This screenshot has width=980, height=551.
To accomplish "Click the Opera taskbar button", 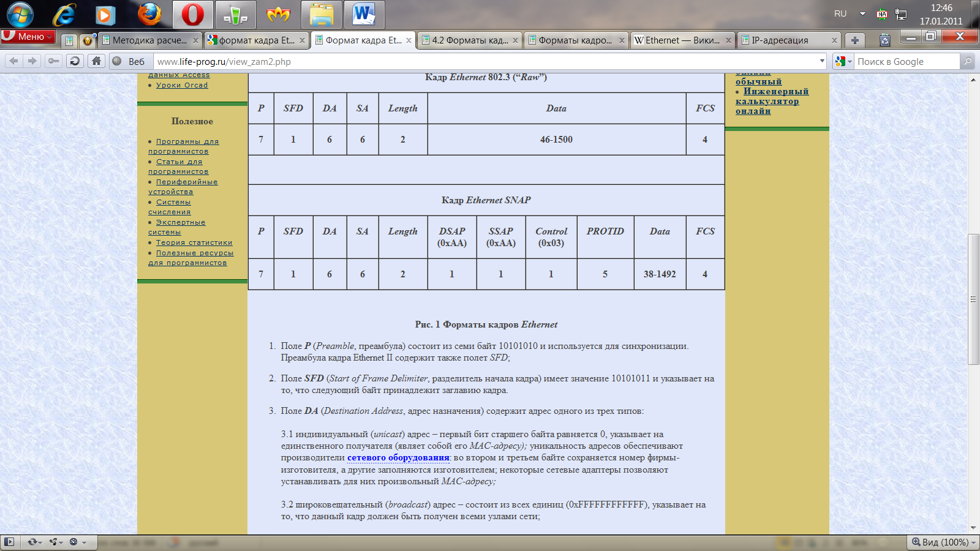I will 192,15.
